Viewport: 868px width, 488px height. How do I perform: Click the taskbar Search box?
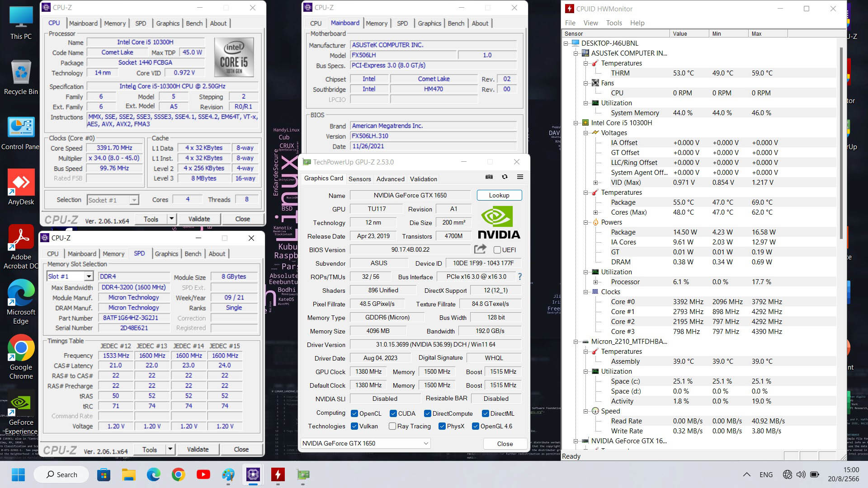(x=61, y=474)
